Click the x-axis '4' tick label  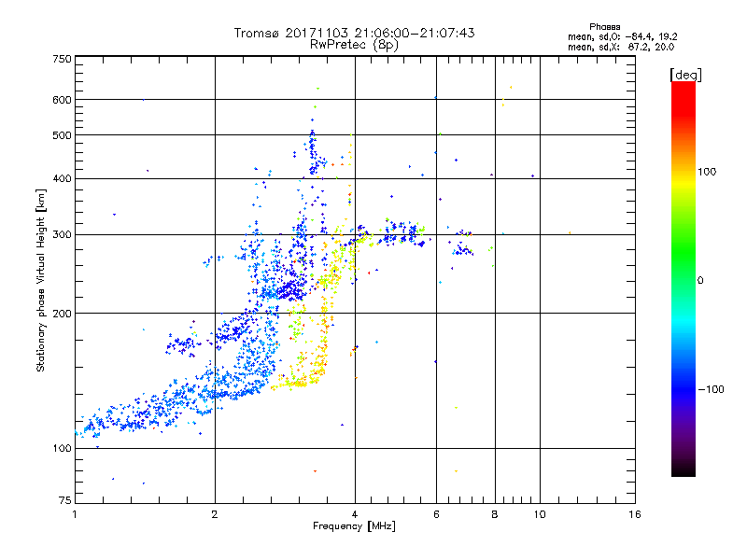tap(355, 514)
